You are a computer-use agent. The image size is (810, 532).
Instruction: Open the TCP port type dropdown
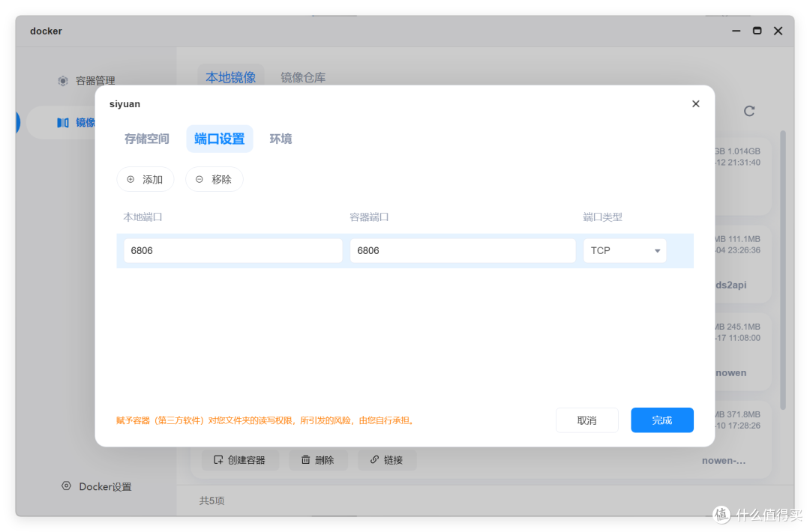(625, 250)
